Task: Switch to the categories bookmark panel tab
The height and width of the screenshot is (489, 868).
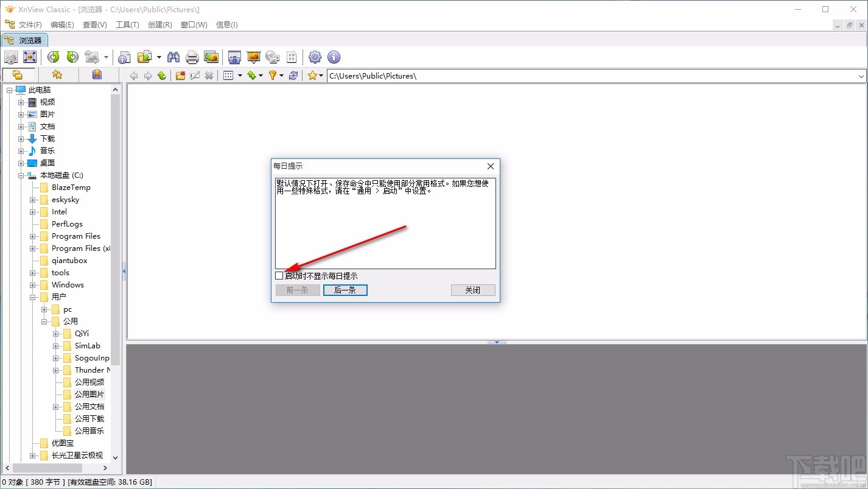Action: (x=97, y=75)
